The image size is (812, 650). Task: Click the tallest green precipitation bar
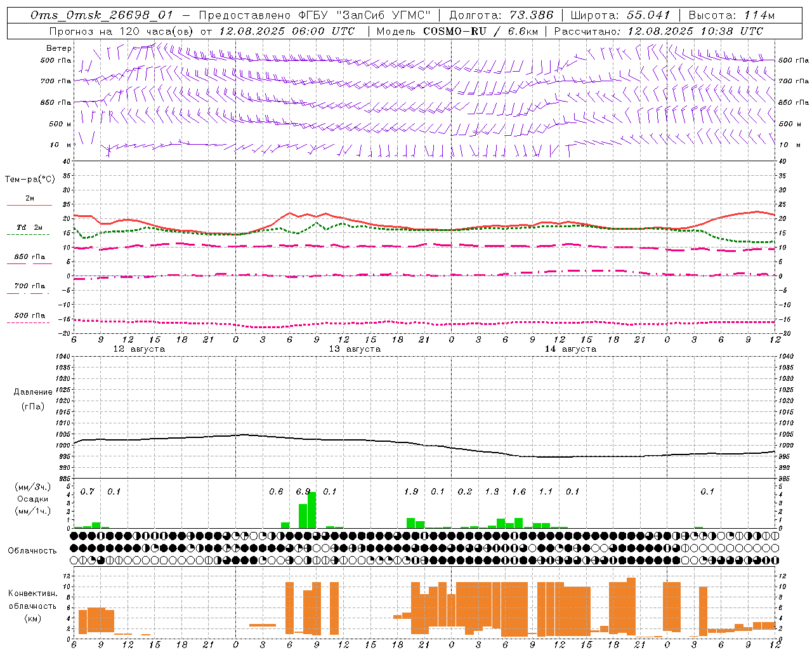tap(312, 510)
